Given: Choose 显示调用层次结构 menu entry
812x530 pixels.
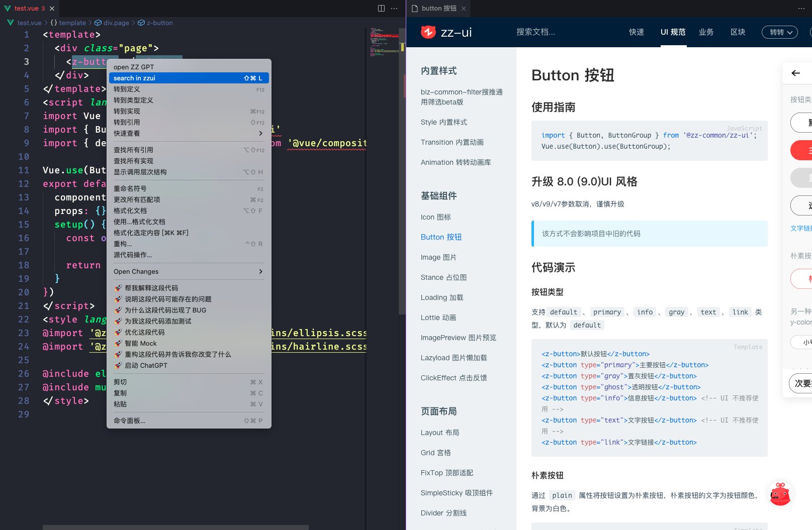Looking at the screenshot, I should coord(189,172).
